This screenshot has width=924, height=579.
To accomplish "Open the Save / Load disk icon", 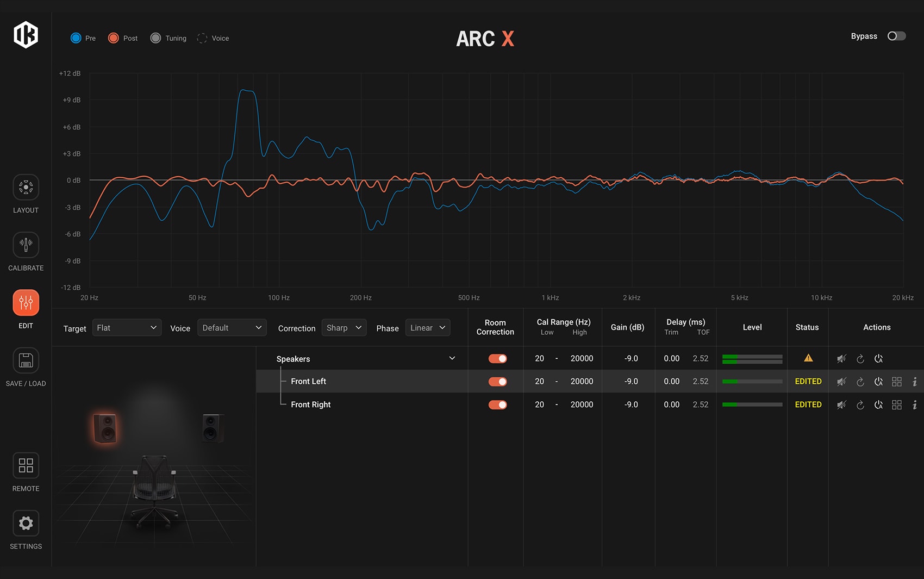I will click(x=26, y=360).
